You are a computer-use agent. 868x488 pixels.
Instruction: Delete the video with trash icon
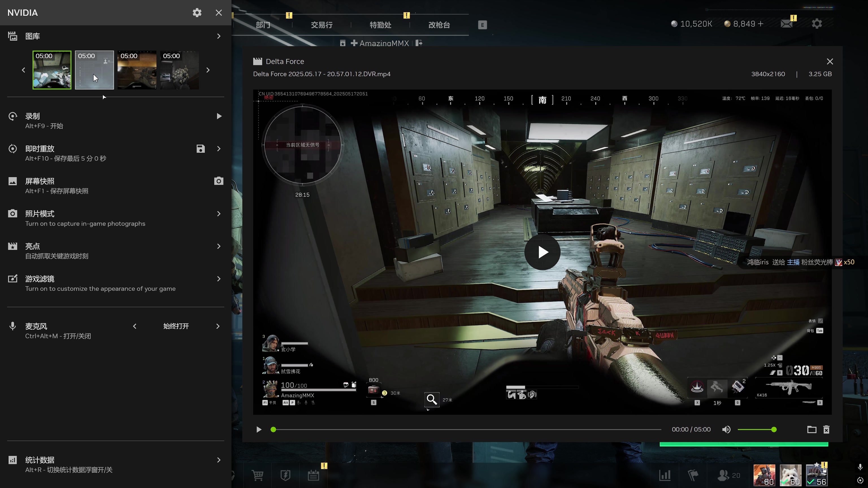click(x=826, y=429)
